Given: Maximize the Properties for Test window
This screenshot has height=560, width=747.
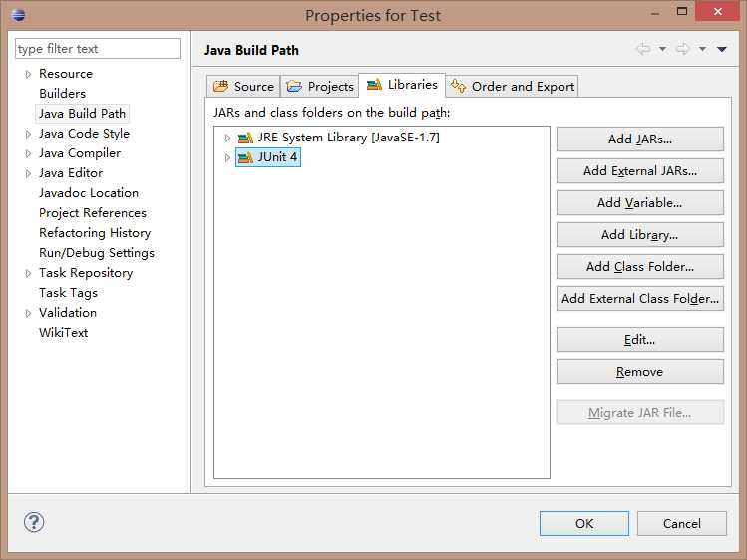Looking at the screenshot, I should point(682,11).
